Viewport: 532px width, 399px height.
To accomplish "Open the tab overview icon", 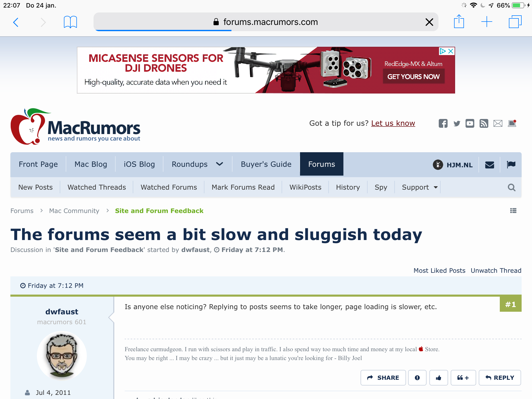I will [515, 22].
